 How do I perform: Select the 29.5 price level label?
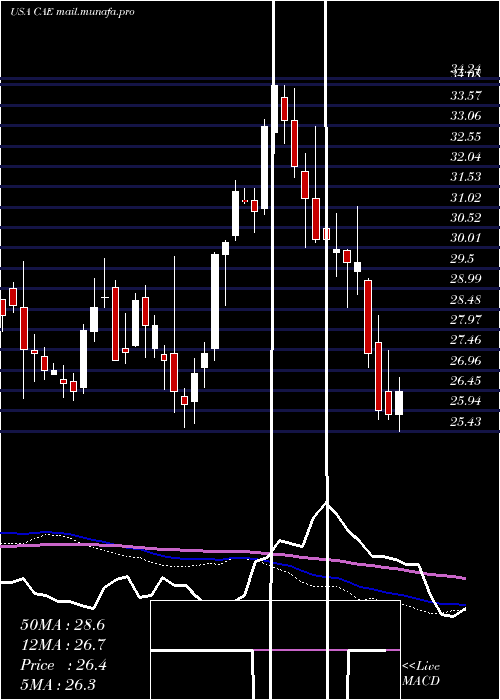pyautogui.click(x=462, y=259)
